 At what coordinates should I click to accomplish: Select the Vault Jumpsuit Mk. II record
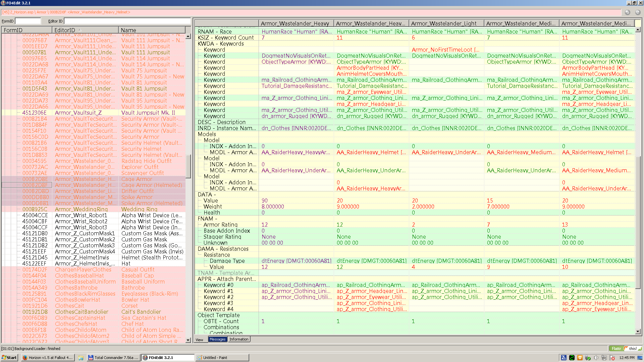point(94,113)
